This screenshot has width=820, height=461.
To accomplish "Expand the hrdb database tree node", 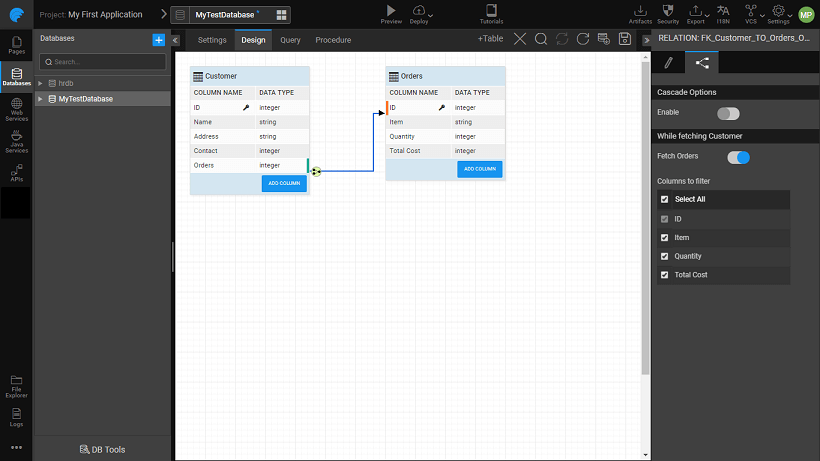I will pyautogui.click(x=40, y=83).
